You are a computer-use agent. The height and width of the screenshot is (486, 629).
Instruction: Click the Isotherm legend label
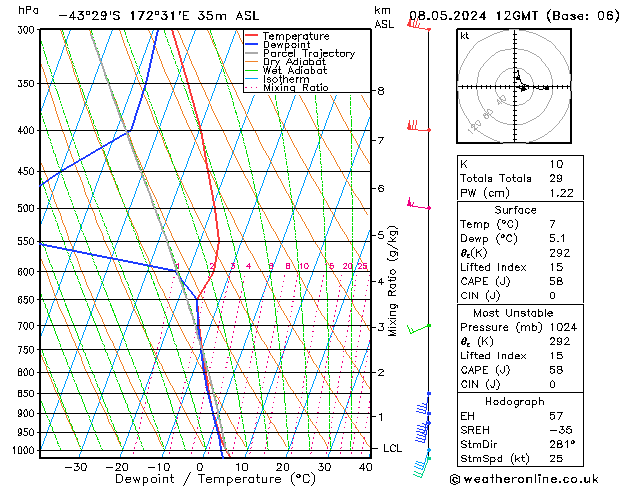286,79
